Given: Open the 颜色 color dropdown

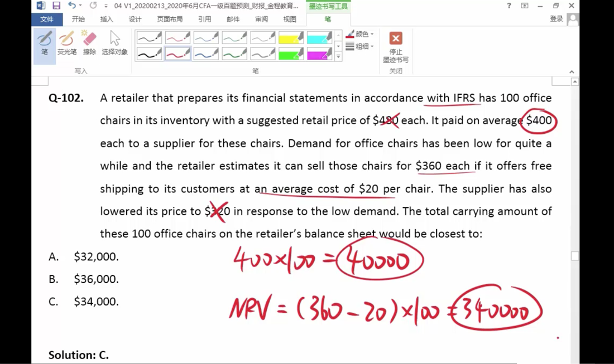Looking at the screenshot, I should (x=360, y=34).
